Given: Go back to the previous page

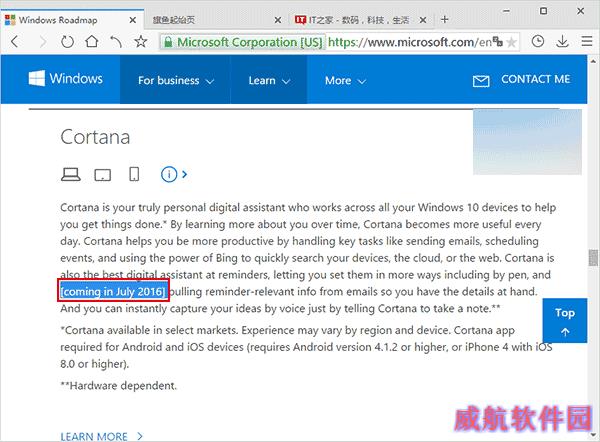Looking at the screenshot, I should click(x=15, y=41).
